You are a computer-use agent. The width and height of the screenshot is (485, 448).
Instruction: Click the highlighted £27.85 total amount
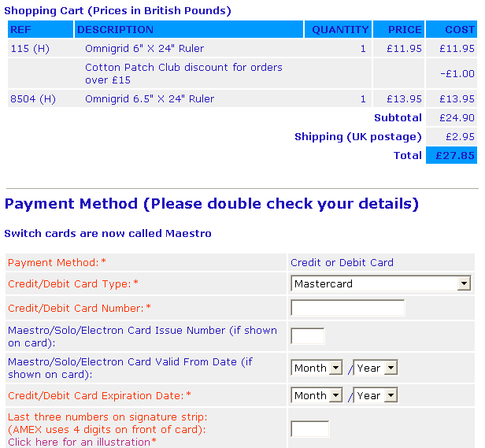point(452,155)
